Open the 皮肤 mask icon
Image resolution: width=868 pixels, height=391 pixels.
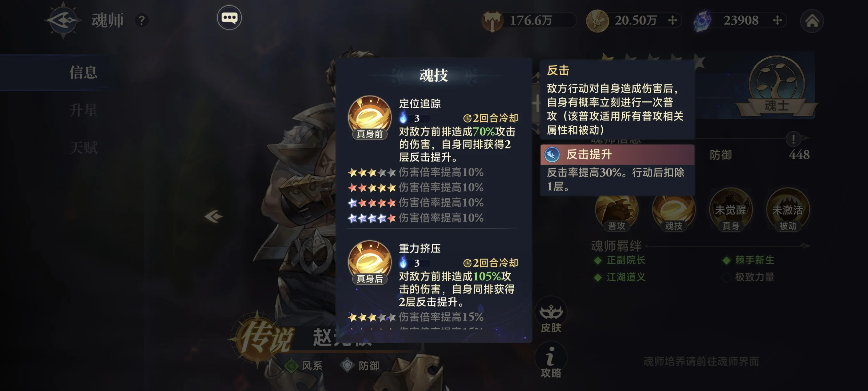click(551, 317)
